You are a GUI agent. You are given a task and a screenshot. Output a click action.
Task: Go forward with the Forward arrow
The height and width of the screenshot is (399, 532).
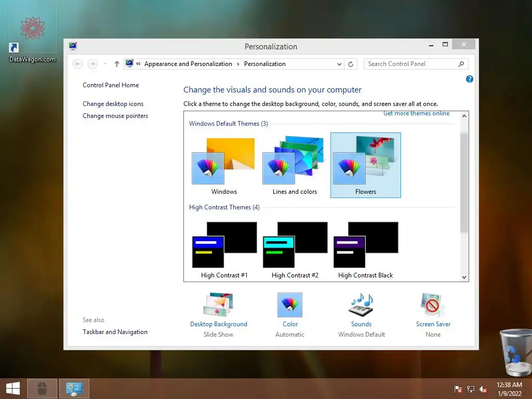92,64
